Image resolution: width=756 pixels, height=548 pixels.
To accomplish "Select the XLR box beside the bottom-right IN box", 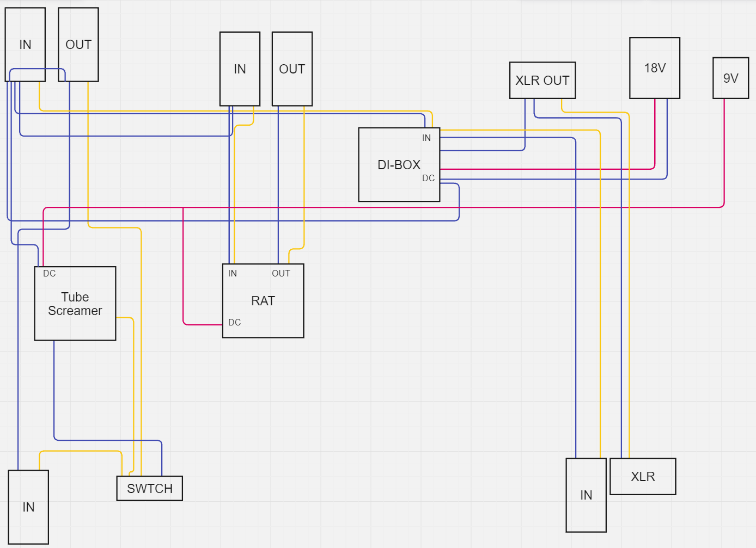I will point(643,476).
